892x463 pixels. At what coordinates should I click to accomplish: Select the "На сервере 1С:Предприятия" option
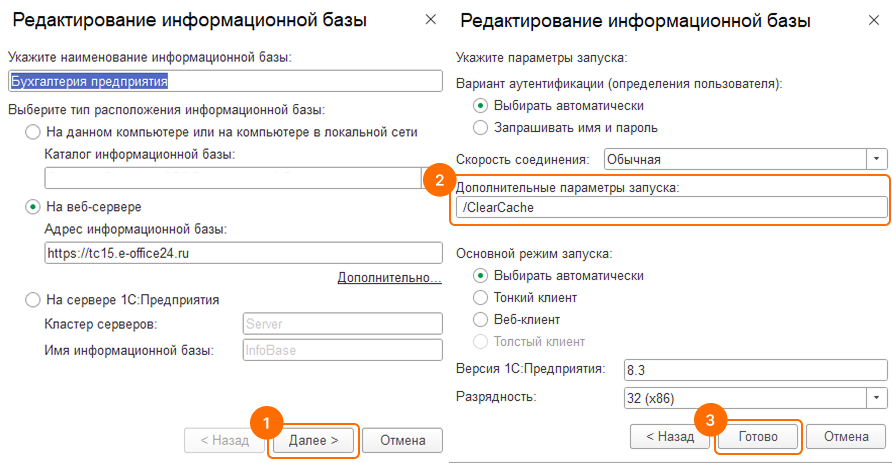point(33,300)
